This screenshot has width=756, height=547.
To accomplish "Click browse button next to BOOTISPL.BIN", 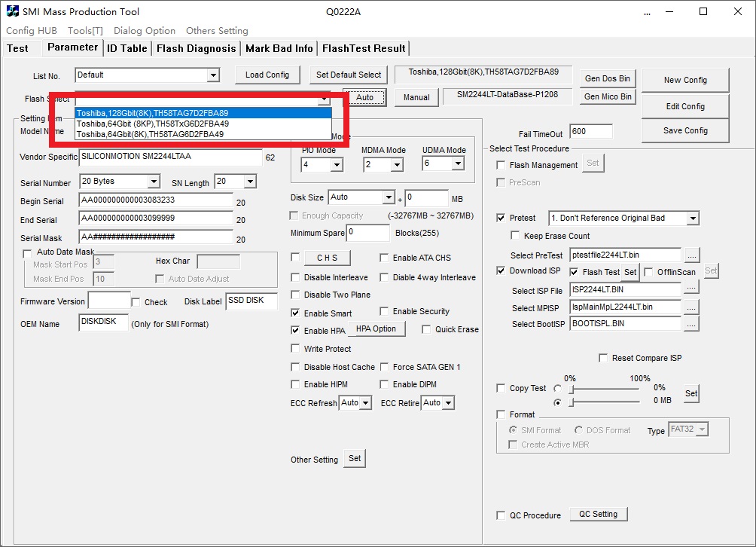I will pyautogui.click(x=692, y=324).
